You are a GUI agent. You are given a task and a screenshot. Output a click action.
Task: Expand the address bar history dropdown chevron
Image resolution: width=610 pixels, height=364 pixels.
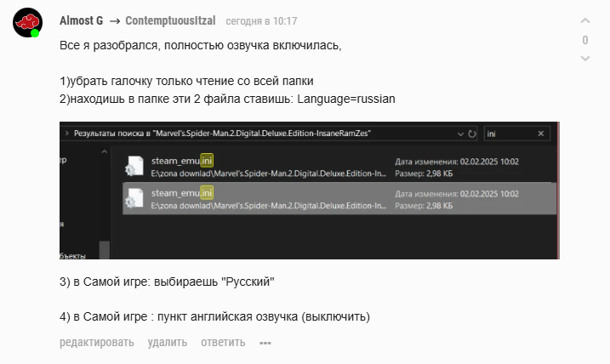459,134
